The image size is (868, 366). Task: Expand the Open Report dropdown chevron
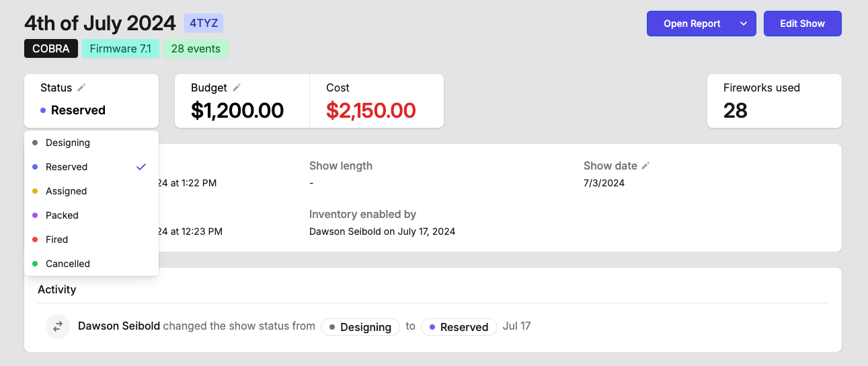pos(744,24)
